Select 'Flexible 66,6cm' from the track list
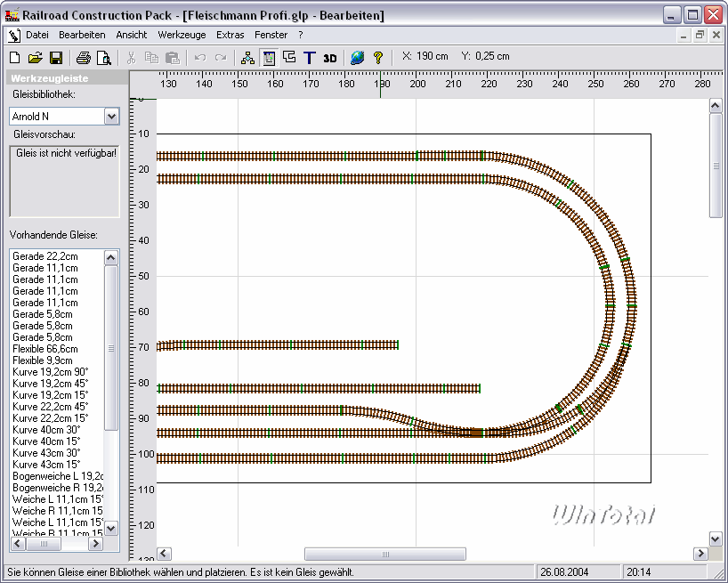The height and width of the screenshot is (583, 728). coord(45,349)
